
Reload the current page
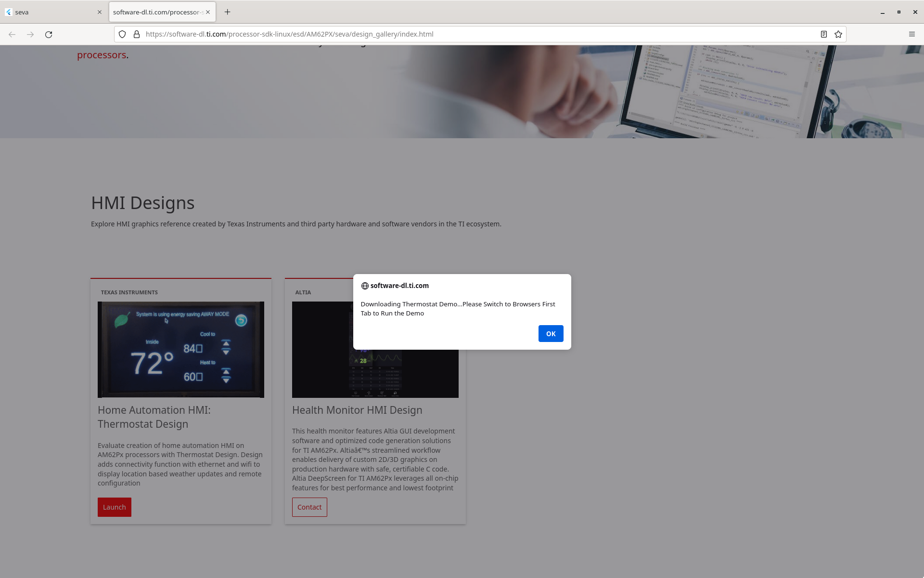coord(49,34)
